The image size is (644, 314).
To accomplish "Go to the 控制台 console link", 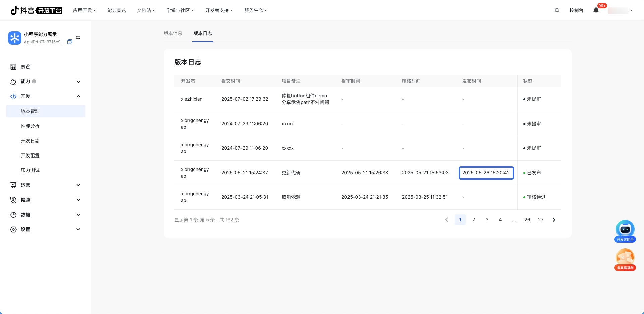I will click(576, 10).
